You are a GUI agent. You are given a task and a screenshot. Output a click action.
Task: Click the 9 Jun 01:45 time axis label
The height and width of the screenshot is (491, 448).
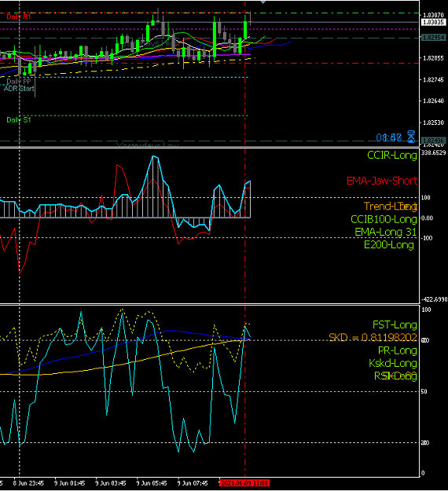[69, 483]
